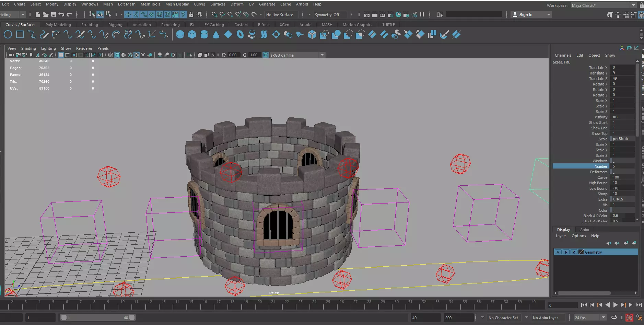This screenshot has width=644, height=325.
Task: Create a NURBS cone from the shelf
Action: pos(216,34)
